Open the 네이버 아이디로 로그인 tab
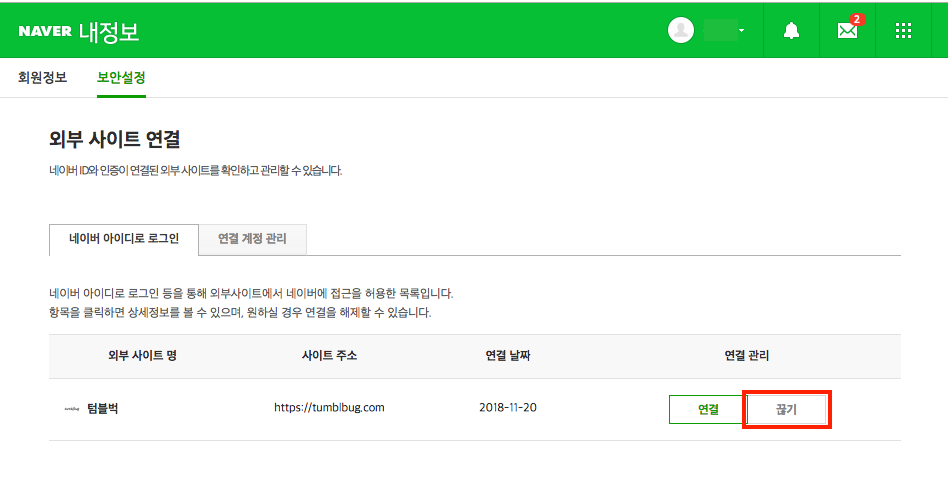948x479 pixels. point(124,239)
